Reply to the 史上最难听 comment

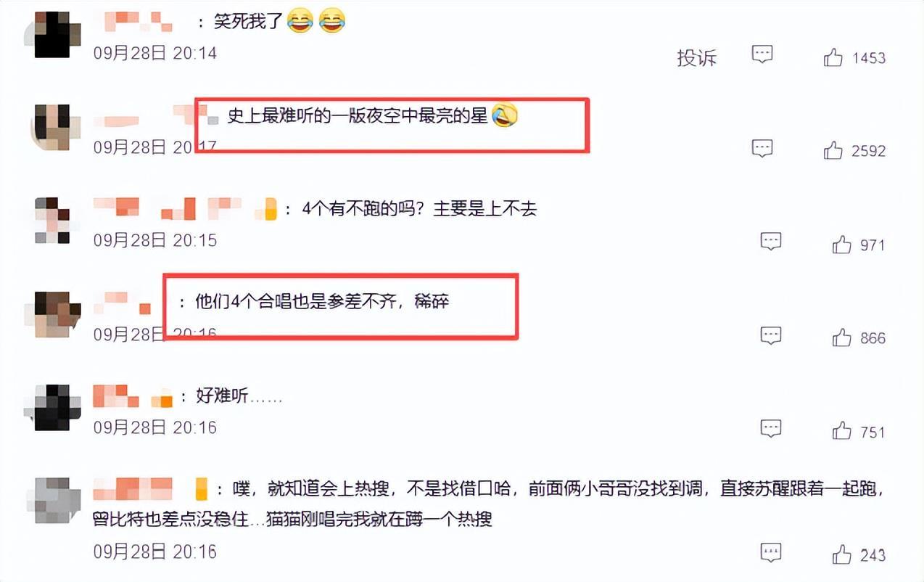point(762,148)
